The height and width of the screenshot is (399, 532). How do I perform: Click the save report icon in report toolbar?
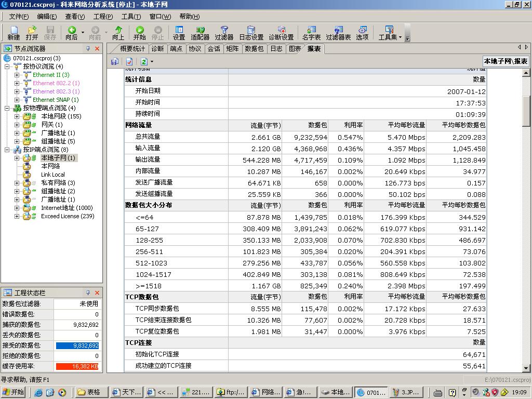tap(115, 61)
